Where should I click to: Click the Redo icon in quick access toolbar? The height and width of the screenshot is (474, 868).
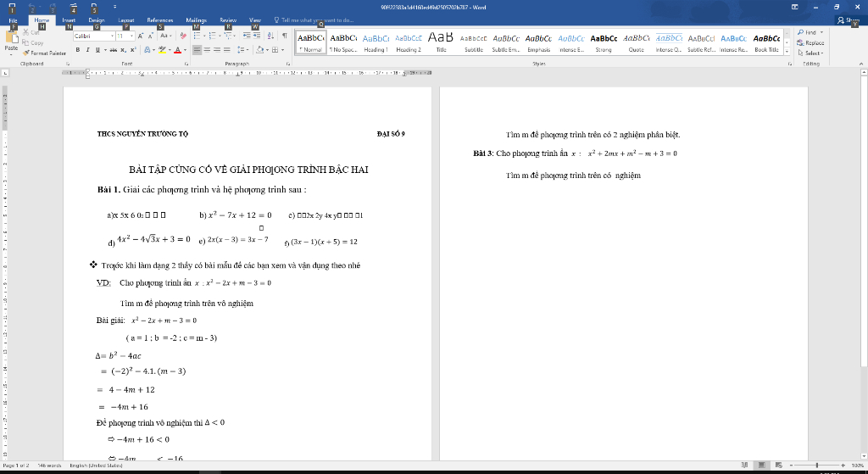coord(53,8)
